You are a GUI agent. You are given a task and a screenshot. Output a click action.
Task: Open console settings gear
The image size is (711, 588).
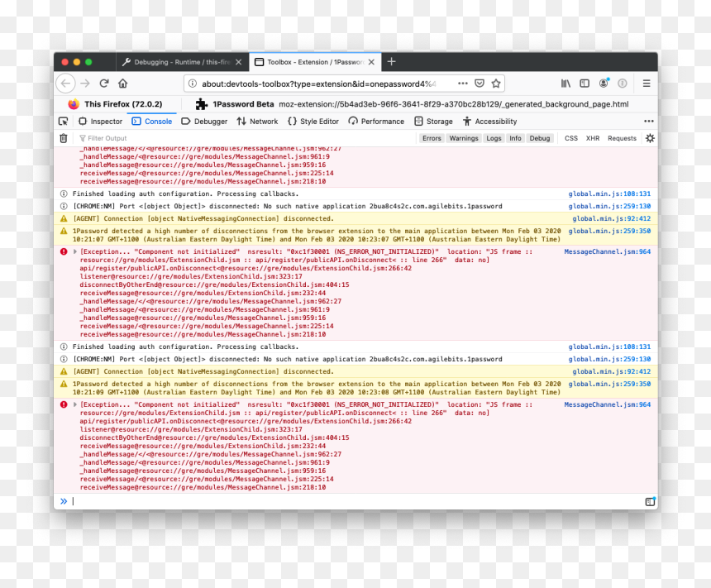650,138
